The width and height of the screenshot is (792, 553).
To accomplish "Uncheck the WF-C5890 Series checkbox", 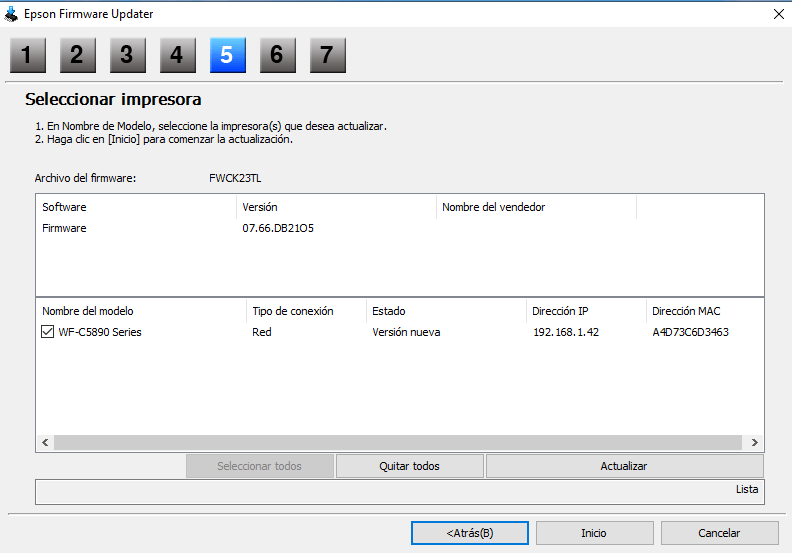I will tap(48, 332).
